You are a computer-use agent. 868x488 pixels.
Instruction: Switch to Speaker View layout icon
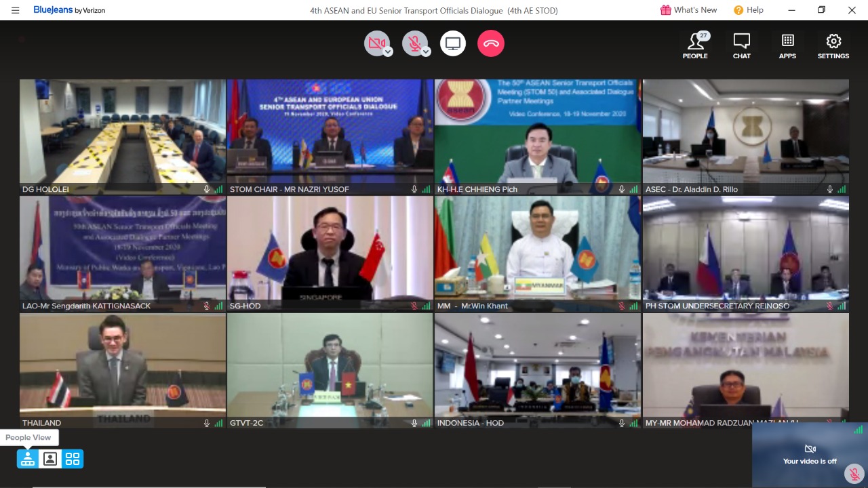tap(50, 459)
